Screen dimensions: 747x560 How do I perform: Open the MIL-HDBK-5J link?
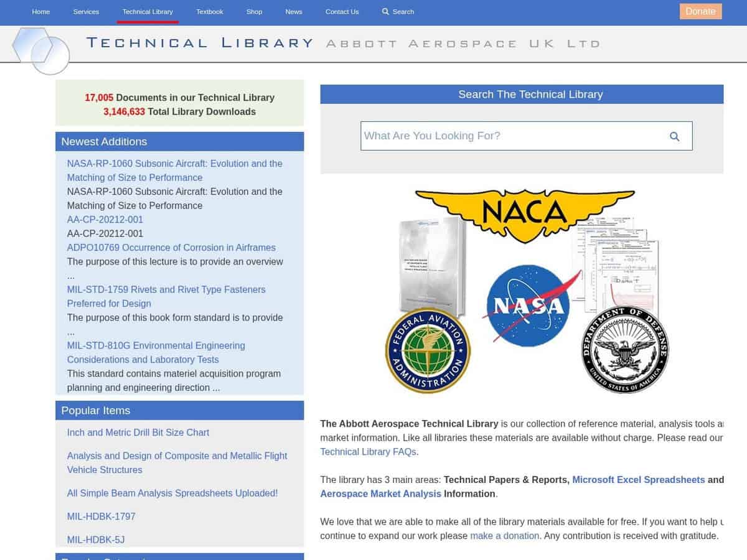click(96, 540)
